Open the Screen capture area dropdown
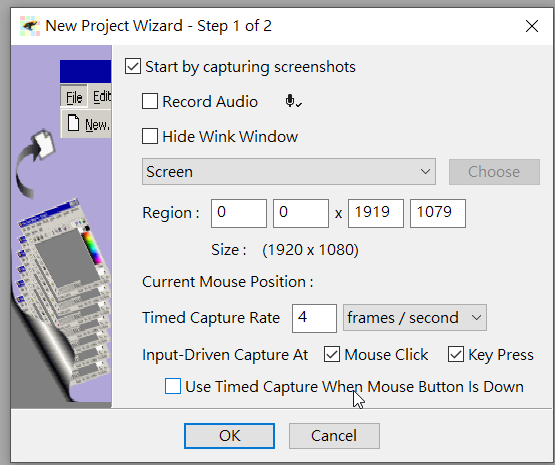 [289, 172]
